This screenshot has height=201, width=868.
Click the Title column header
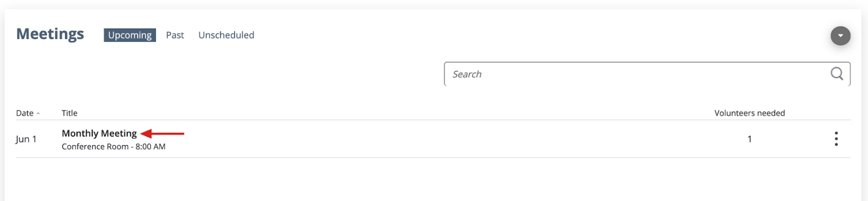coord(70,113)
